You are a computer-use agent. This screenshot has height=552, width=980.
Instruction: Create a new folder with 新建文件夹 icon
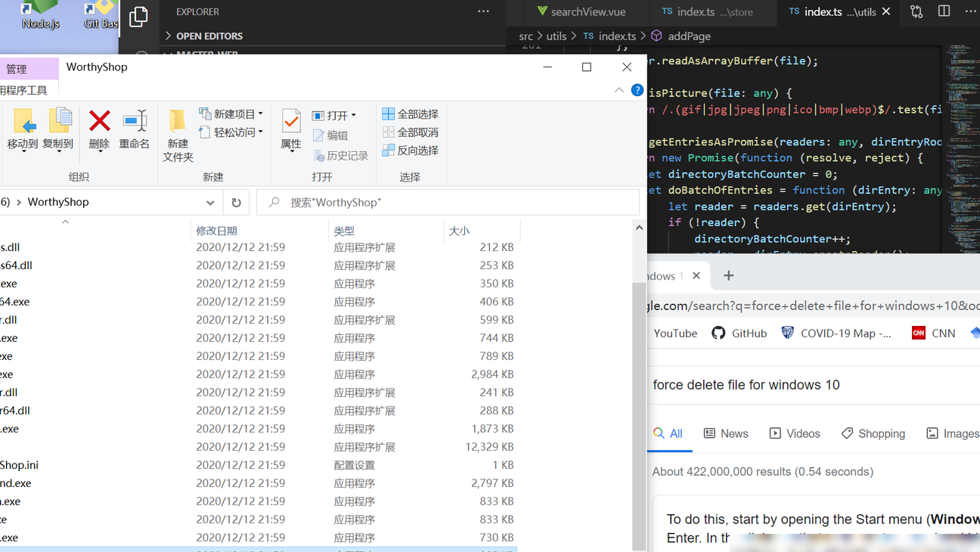point(178,121)
